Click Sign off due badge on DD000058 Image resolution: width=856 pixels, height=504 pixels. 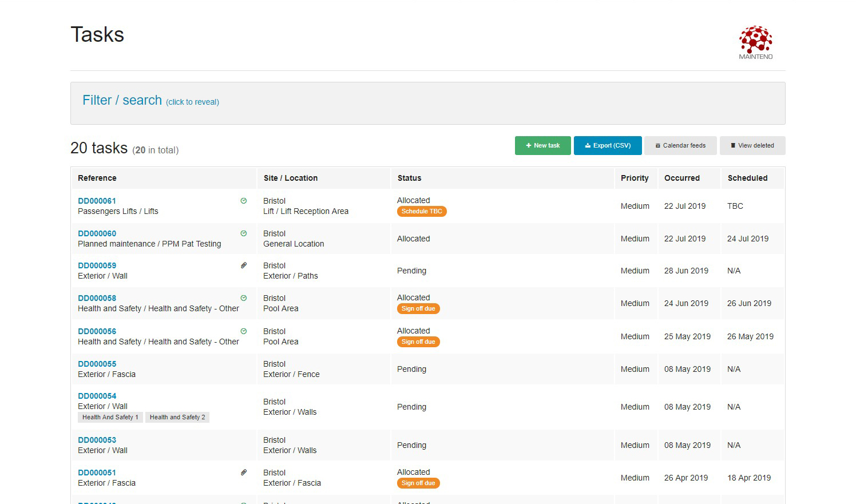pos(418,308)
